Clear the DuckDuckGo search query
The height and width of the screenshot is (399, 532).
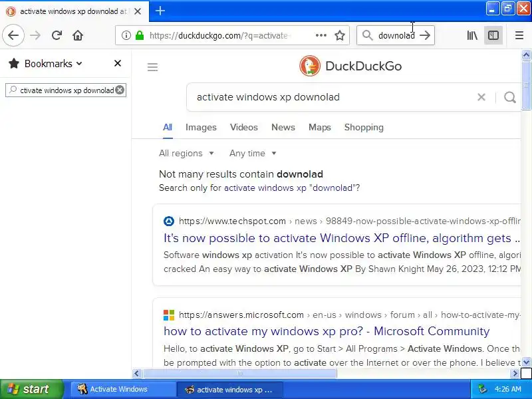(481, 97)
